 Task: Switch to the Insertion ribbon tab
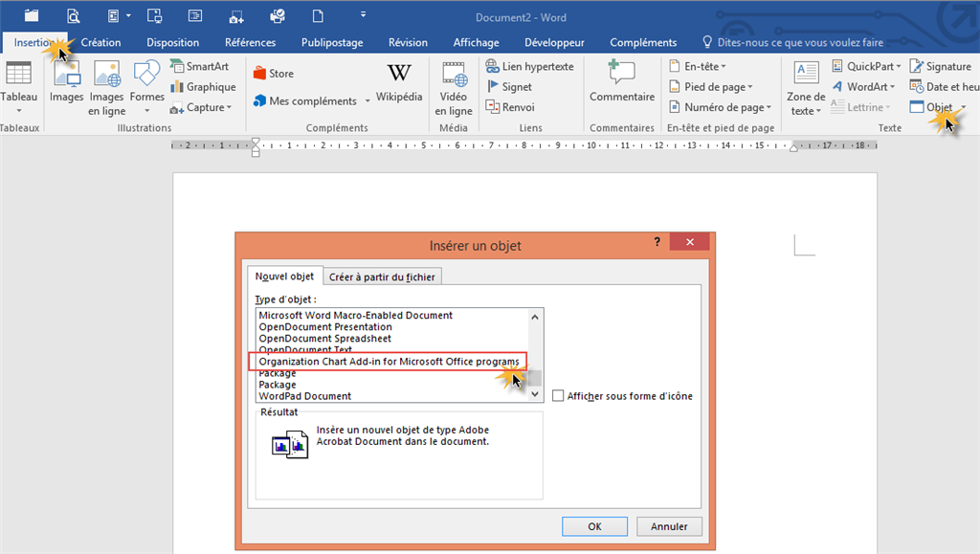coord(34,42)
